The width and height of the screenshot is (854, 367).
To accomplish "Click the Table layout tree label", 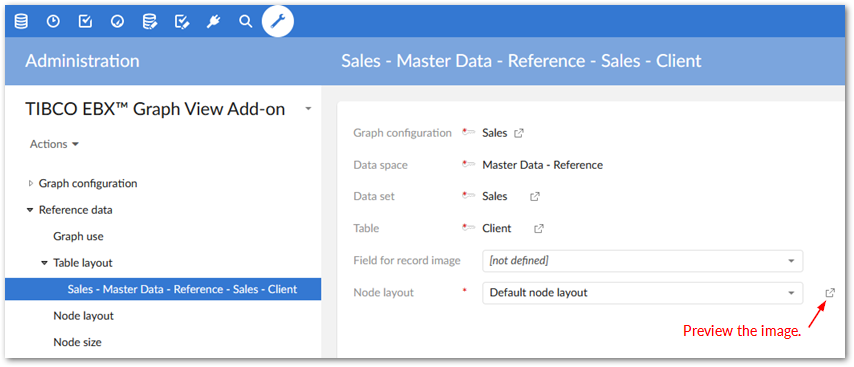I will click(83, 263).
